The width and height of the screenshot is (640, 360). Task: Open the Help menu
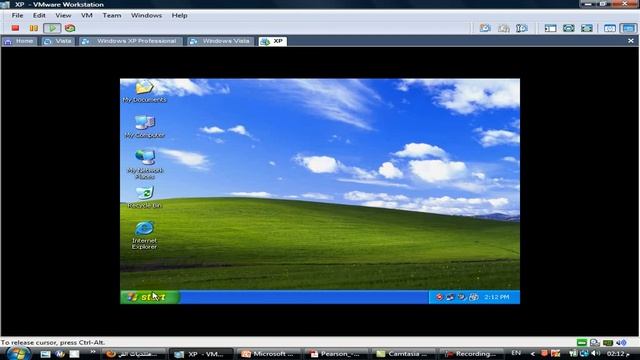pyautogui.click(x=179, y=15)
